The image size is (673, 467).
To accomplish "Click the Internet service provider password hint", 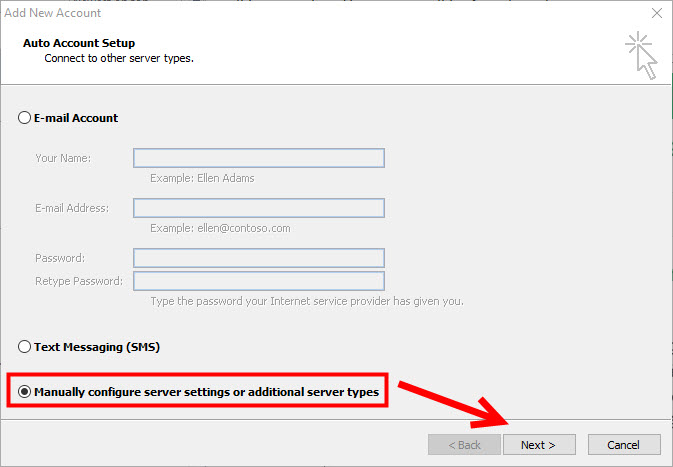I will 306,301.
